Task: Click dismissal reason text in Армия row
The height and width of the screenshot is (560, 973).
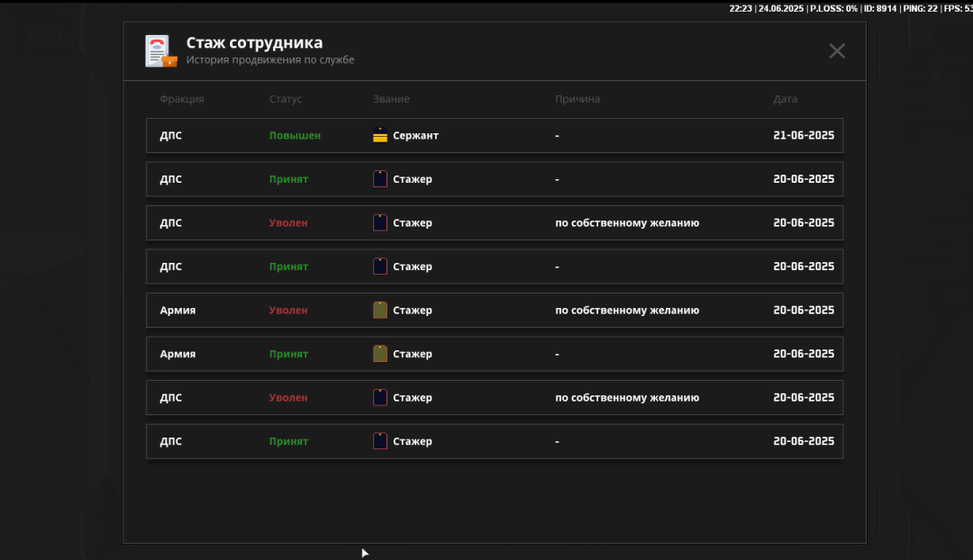Action: point(627,311)
